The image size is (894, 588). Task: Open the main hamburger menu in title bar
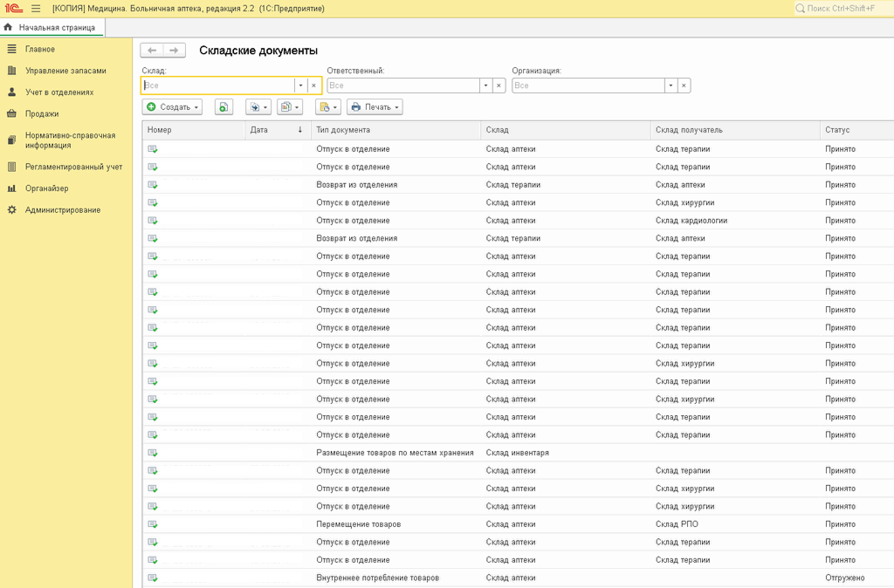tap(36, 9)
